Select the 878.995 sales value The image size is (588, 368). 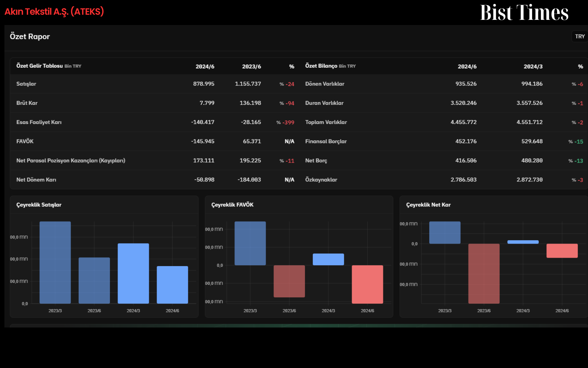(204, 84)
